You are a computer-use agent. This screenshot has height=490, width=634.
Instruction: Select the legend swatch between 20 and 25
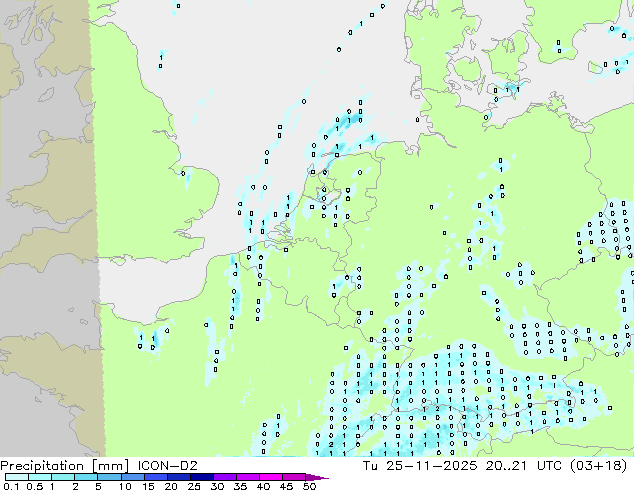(x=178, y=477)
